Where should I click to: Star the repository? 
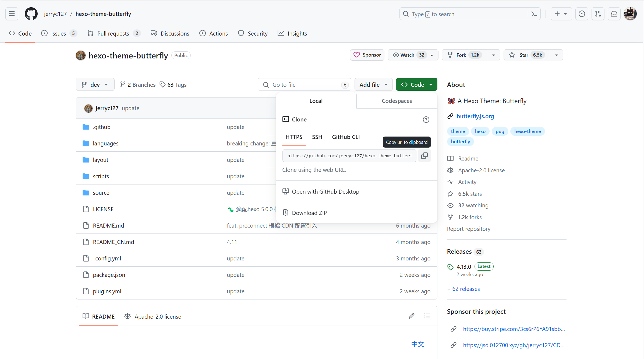coord(527,55)
